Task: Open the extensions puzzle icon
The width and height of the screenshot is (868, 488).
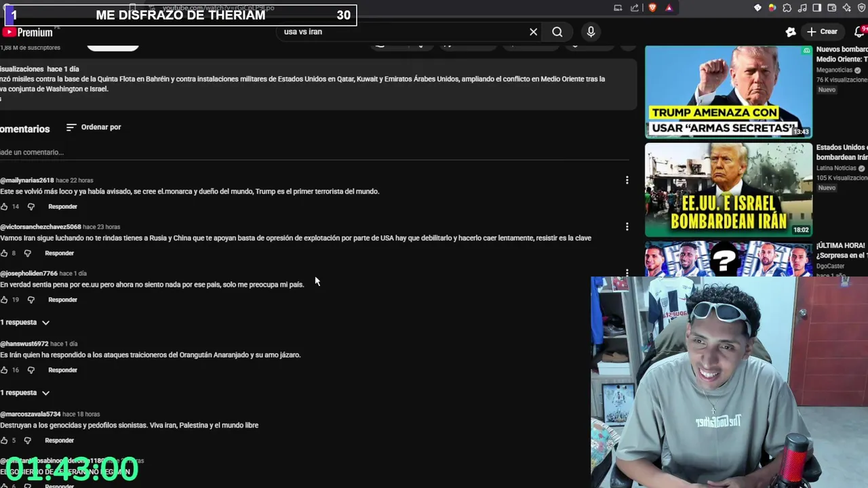Action: coord(787,8)
